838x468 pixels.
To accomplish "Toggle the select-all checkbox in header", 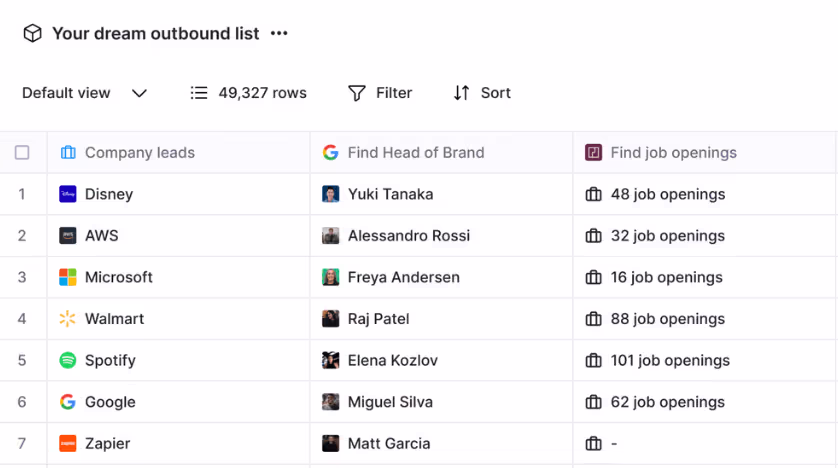I will pyautogui.click(x=22, y=153).
